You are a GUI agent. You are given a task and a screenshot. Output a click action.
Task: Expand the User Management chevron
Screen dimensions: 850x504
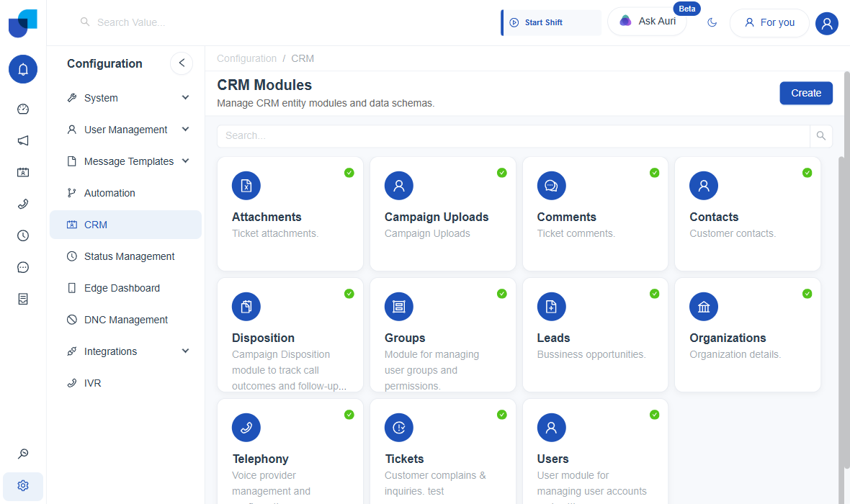(x=185, y=130)
